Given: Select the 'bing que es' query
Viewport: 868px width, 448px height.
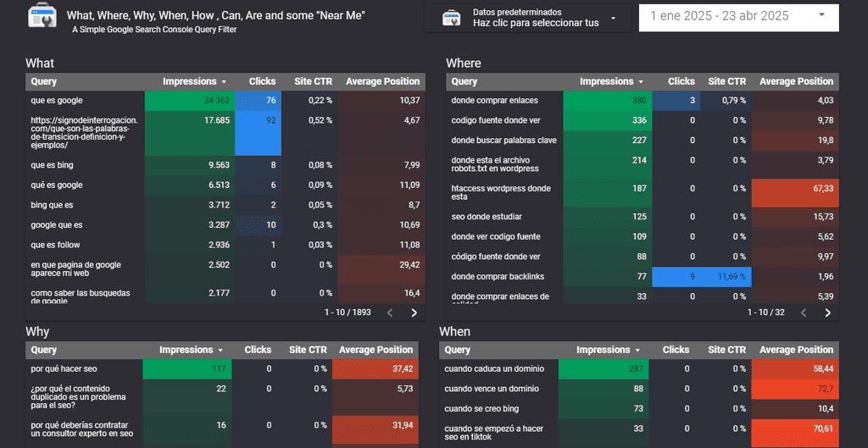Looking at the screenshot, I should click(x=52, y=205).
